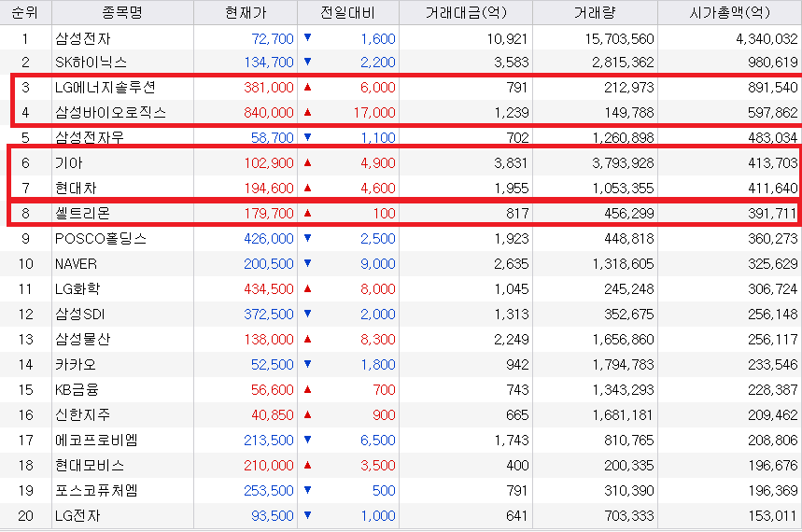802x532 pixels.
Task: Click the 72,700 price of 삼성전자
Action: tap(273, 39)
